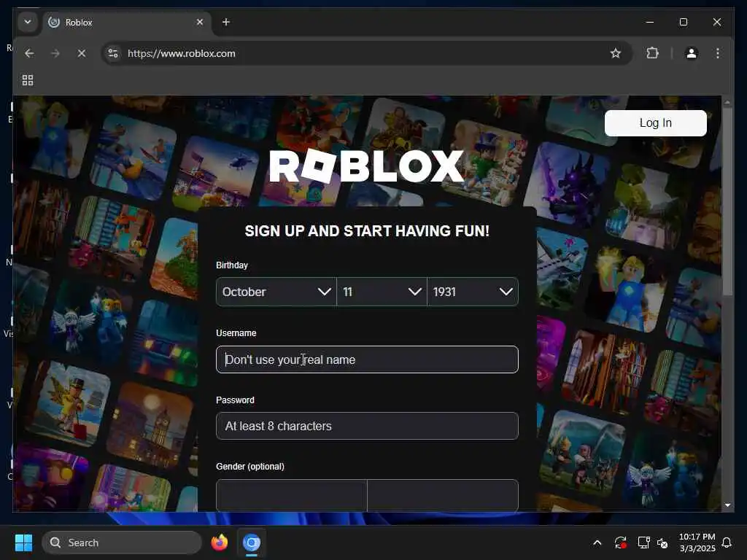
Task: Open the sync status tray icon
Action: pyautogui.click(x=620, y=542)
